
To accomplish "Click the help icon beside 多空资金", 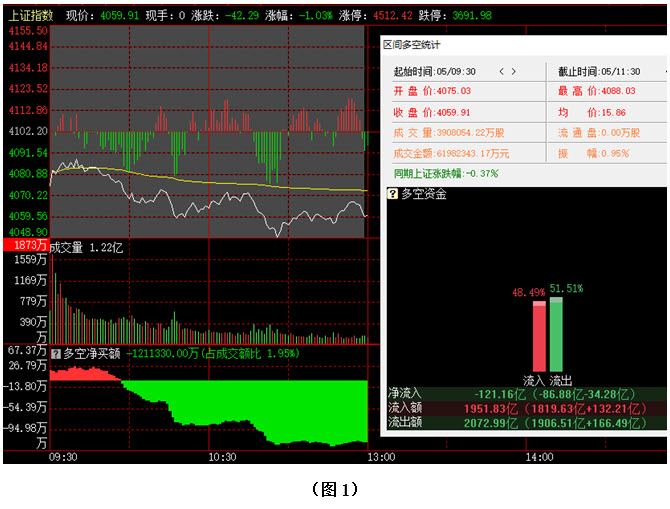I will [x=393, y=194].
